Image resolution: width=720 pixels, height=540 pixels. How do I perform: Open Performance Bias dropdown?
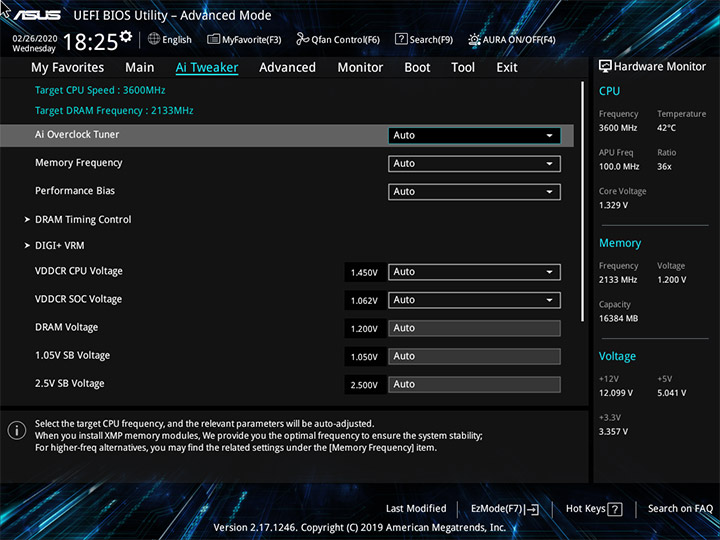pyautogui.click(x=474, y=192)
